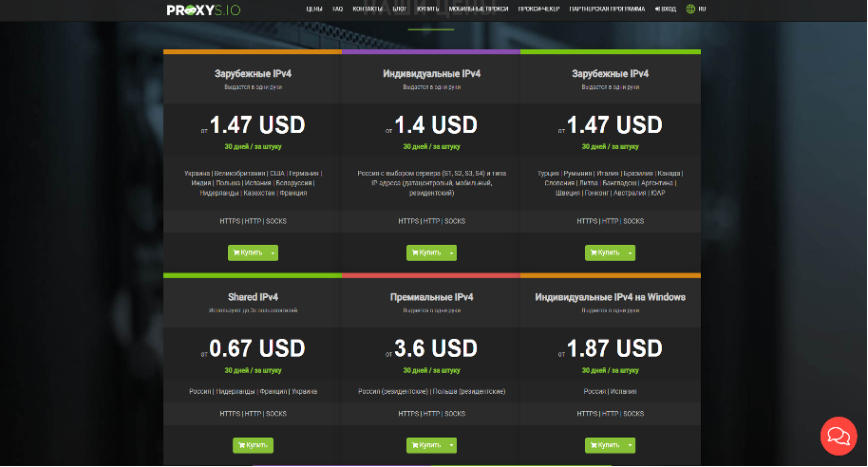Open the FAQ menu item
Image resolution: width=868 pixels, height=467 pixels.
coord(338,9)
